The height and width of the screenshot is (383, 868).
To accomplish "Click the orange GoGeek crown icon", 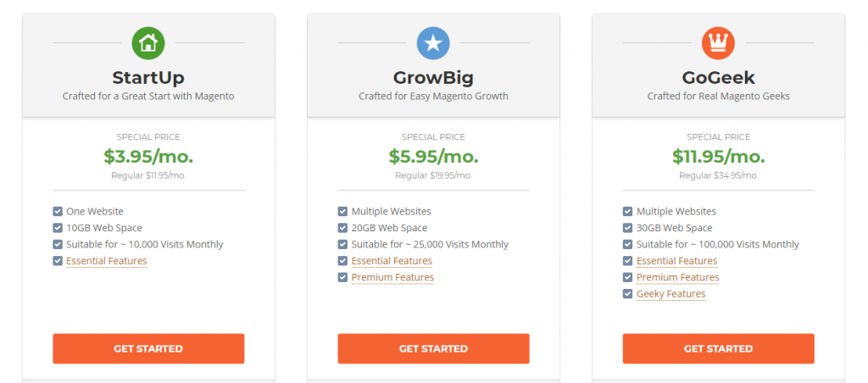I will (719, 43).
